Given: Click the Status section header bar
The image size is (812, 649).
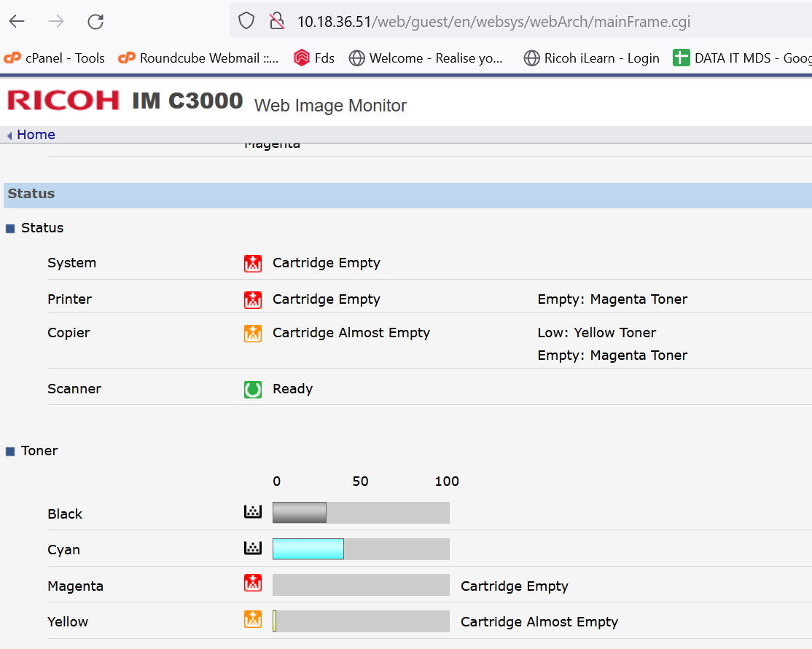Looking at the screenshot, I should [x=407, y=195].
